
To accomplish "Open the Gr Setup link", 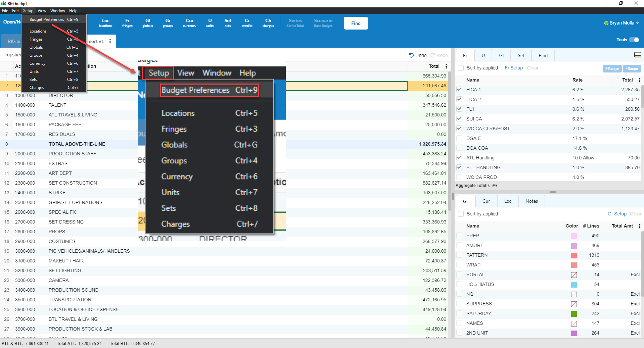I will pos(617,214).
